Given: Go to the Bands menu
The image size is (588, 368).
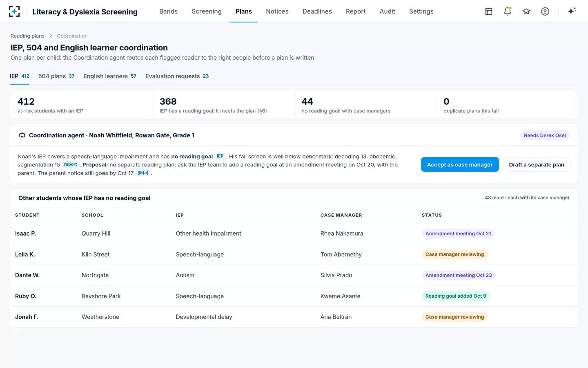Looking at the screenshot, I should click(168, 11).
